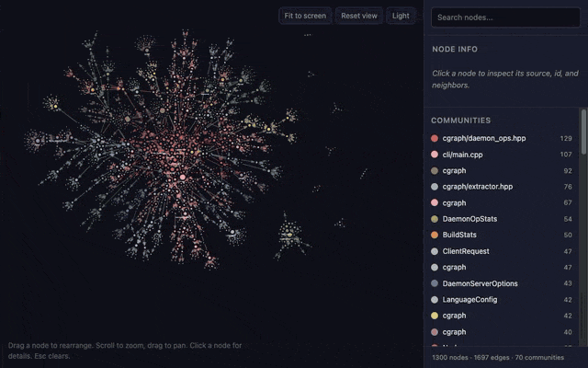Image resolution: width=588 pixels, height=368 pixels.
Task: Click the count 54 next to DaemonOpStats
Action: 568,219
